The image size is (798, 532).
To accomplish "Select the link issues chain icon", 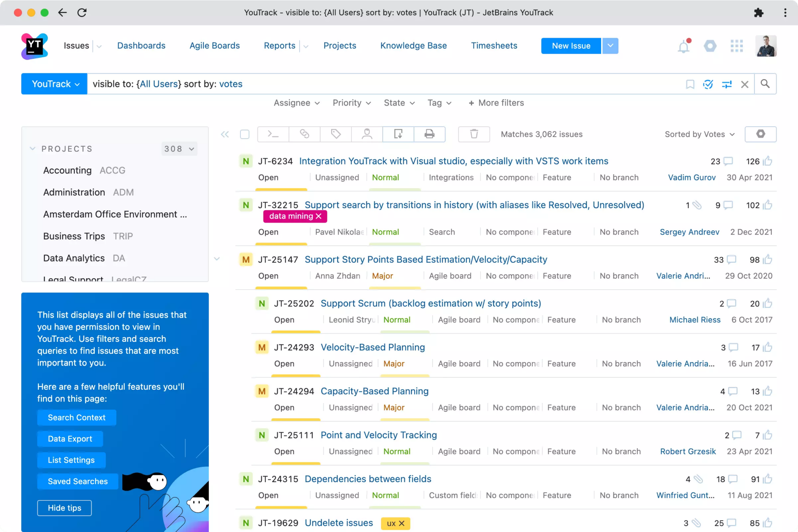I will point(304,134).
